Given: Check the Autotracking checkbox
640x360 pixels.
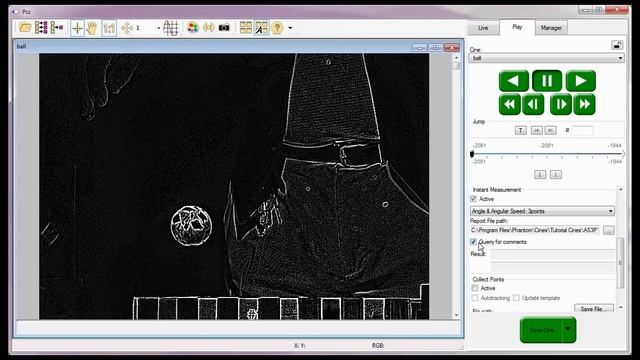Looking at the screenshot, I should pyautogui.click(x=475, y=298).
